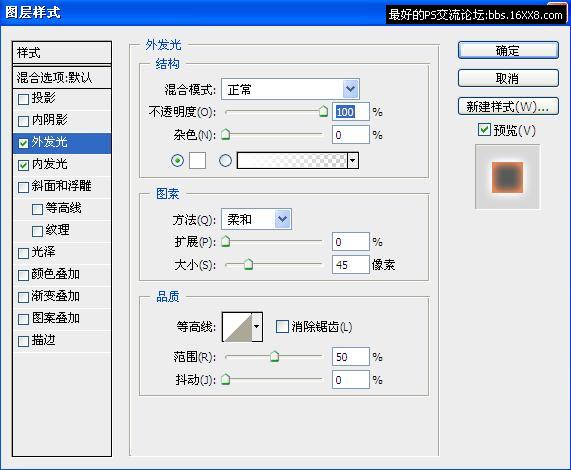Click the 新建样式 new style button
Viewport: 571px width, 470px height.
click(x=508, y=106)
